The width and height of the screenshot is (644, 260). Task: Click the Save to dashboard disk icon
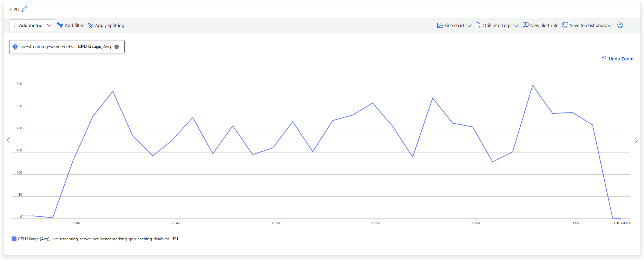[565, 25]
